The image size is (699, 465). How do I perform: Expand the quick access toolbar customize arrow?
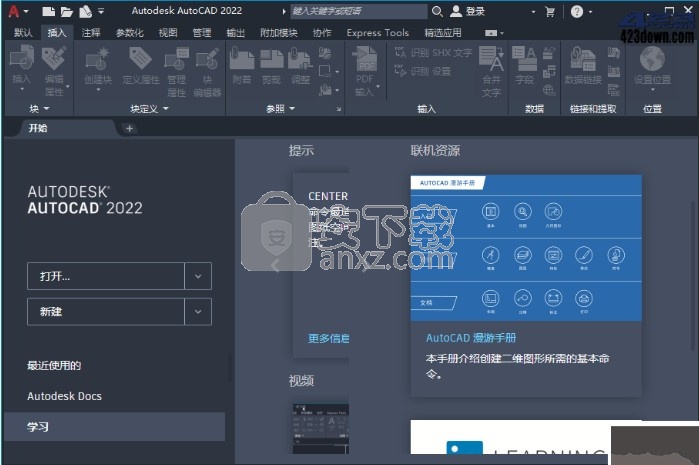(x=101, y=11)
